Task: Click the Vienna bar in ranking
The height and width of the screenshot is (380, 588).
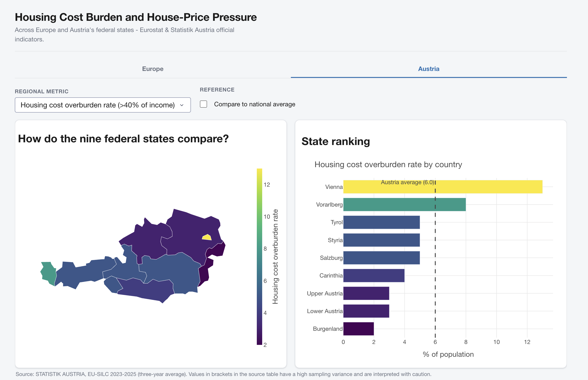Action: 443,187
